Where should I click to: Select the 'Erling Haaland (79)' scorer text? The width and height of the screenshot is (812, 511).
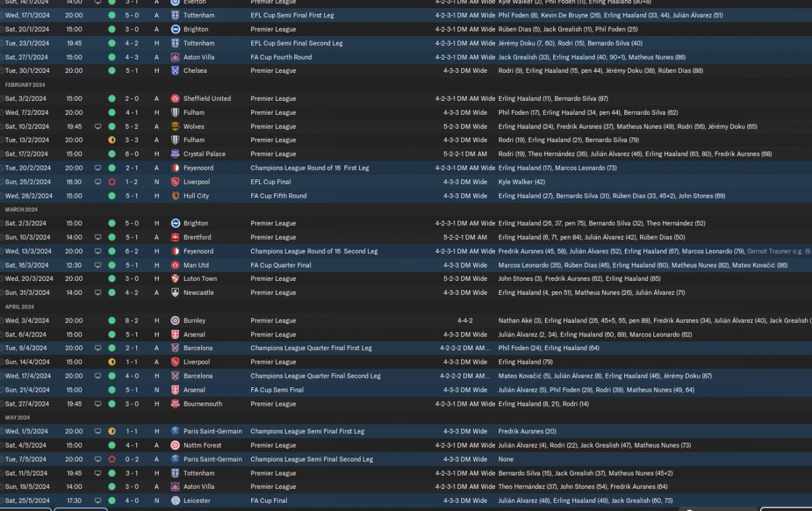click(525, 362)
